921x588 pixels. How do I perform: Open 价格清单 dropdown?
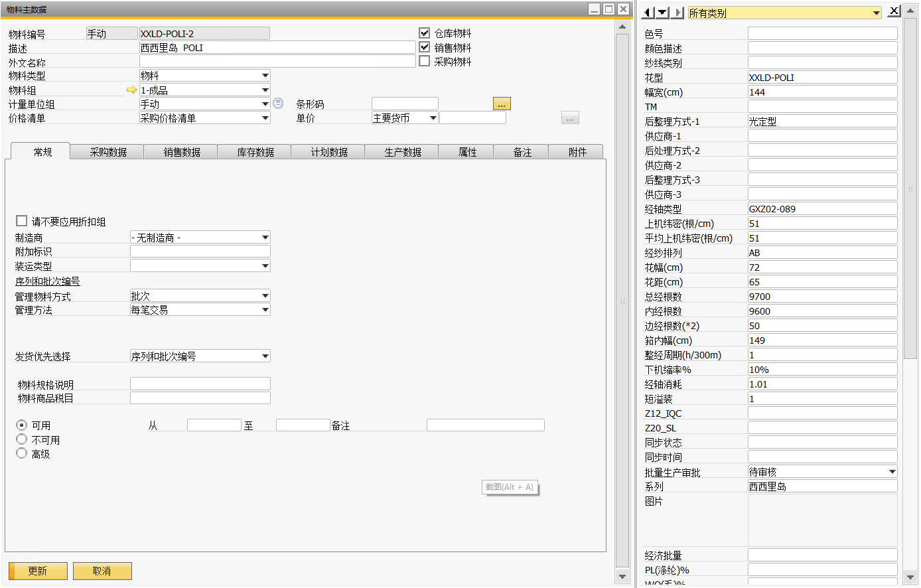(x=265, y=118)
